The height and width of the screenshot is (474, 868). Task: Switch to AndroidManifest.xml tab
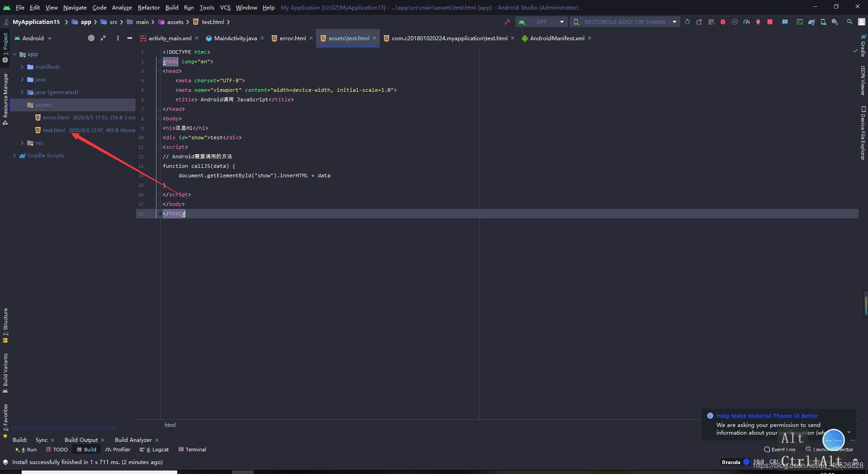(557, 38)
